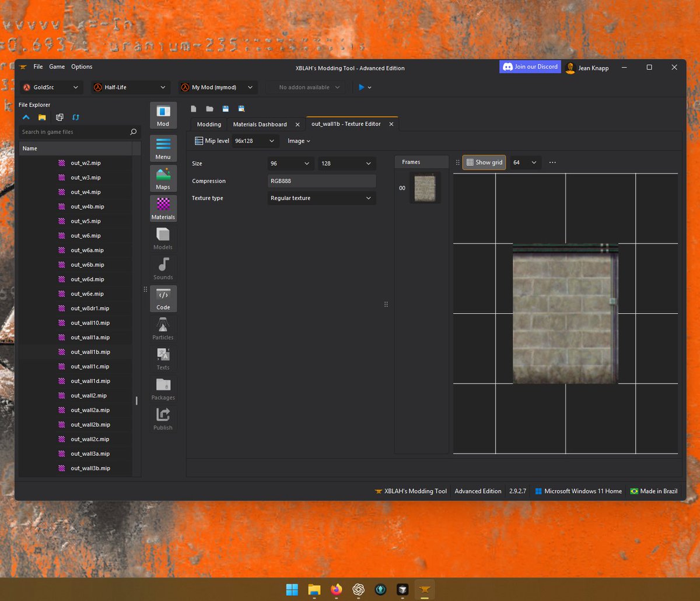
Task: Open the Sounds section in sidebar
Action: click(163, 269)
